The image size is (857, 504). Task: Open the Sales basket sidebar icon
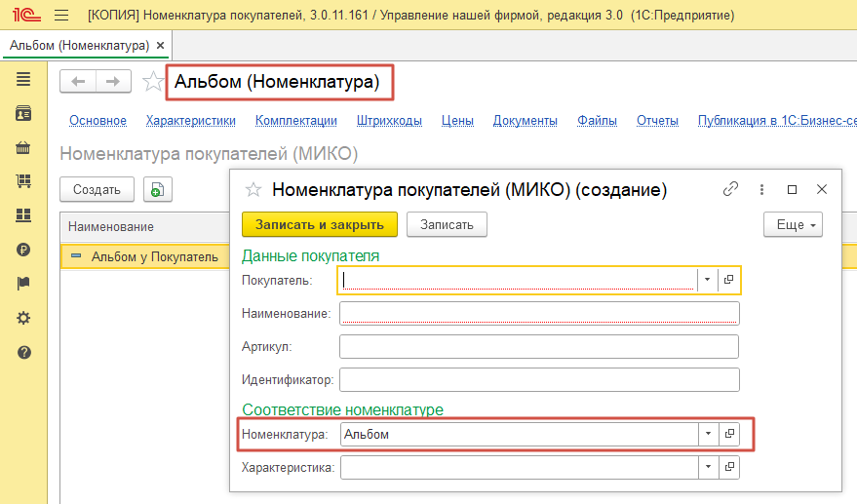(x=23, y=147)
